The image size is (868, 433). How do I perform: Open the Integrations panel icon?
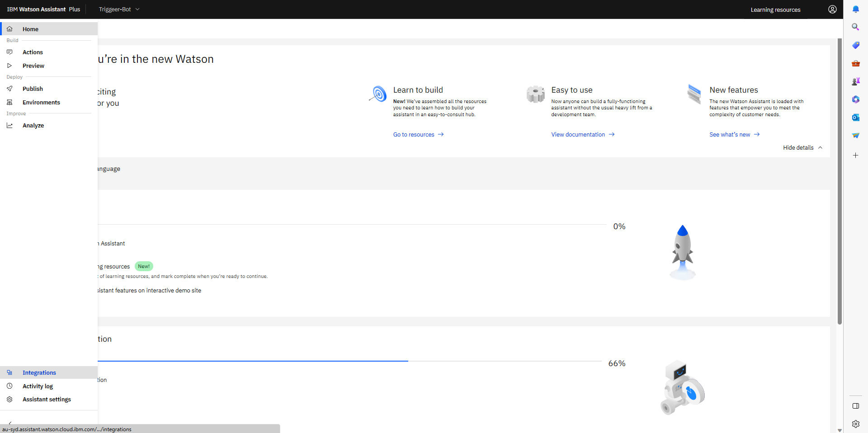coord(10,372)
